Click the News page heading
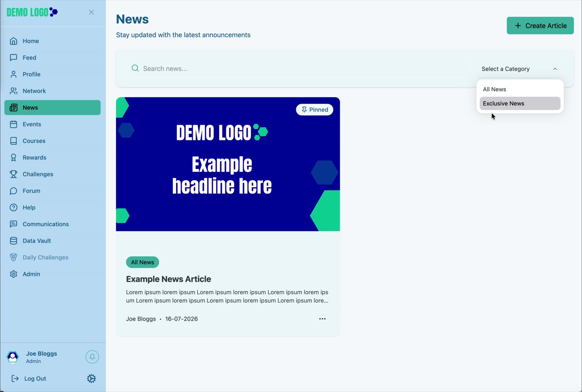Image resolution: width=582 pixels, height=392 pixels. (x=132, y=19)
